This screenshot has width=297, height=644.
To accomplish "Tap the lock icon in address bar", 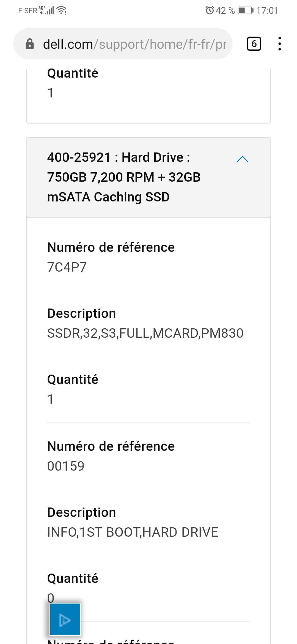I will coord(30,44).
